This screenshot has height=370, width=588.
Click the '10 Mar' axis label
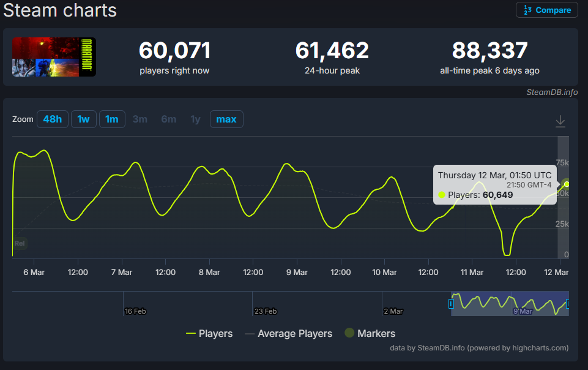coord(384,273)
